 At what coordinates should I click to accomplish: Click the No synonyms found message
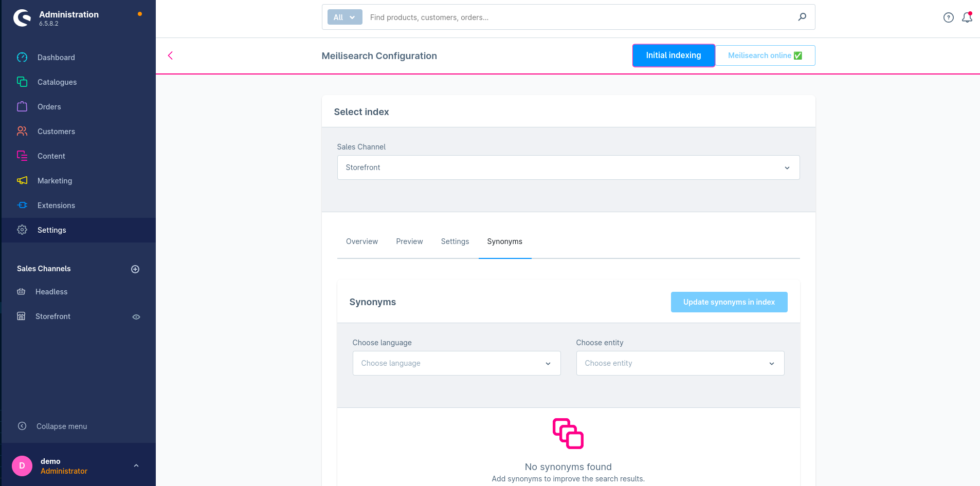point(568,467)
